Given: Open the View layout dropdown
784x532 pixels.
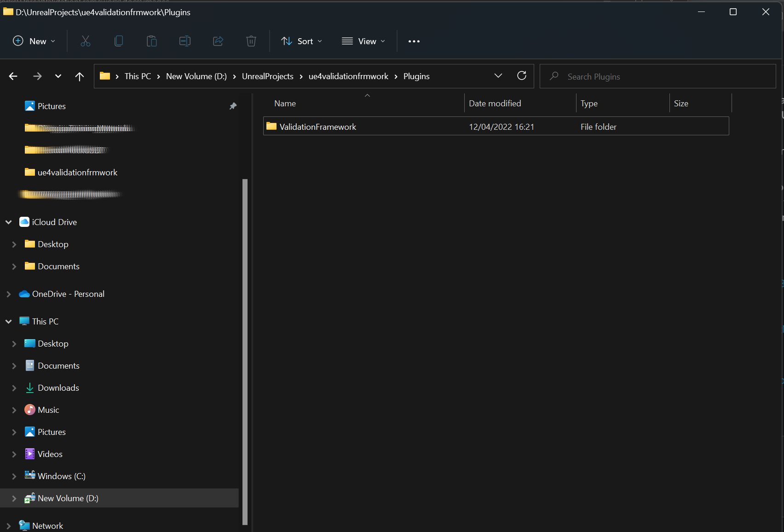Looking at the screenshot, I should (363, 41).
